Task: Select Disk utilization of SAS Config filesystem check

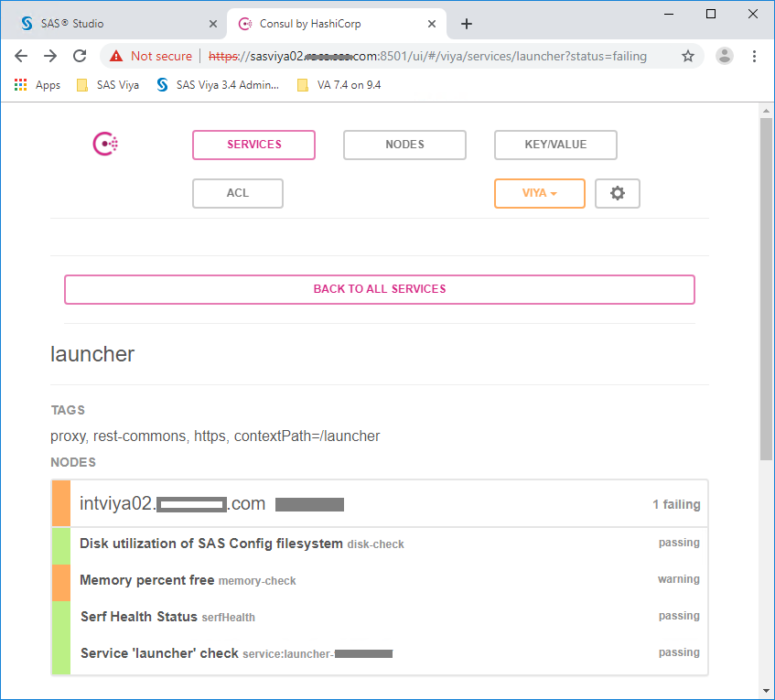Action: 380,544
